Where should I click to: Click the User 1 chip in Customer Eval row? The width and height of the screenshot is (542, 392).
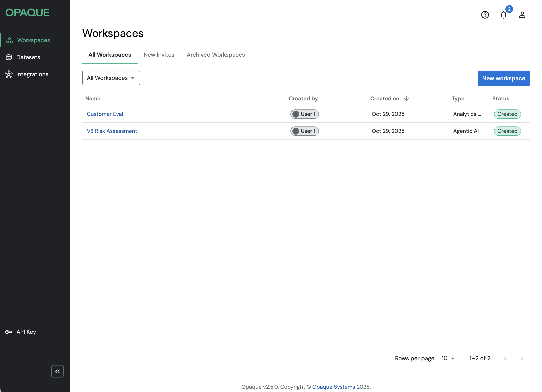pyautogui.click(x=304, y=114)
